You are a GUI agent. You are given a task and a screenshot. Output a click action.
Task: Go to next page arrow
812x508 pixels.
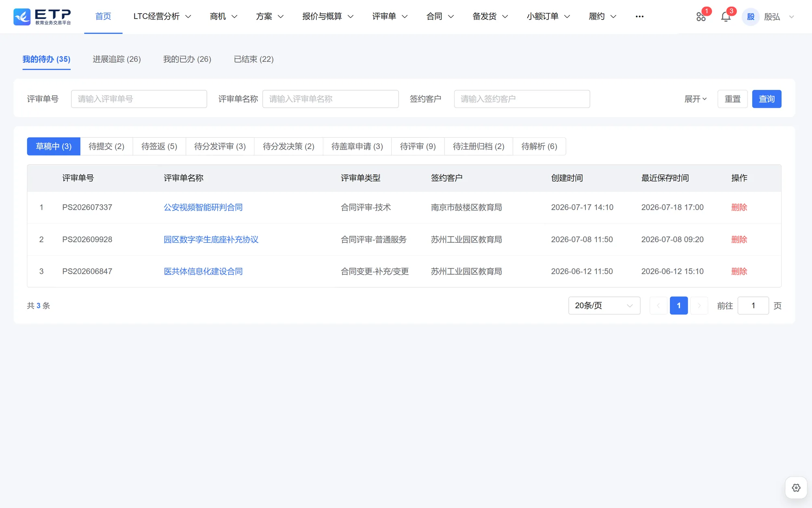(699, 306)
